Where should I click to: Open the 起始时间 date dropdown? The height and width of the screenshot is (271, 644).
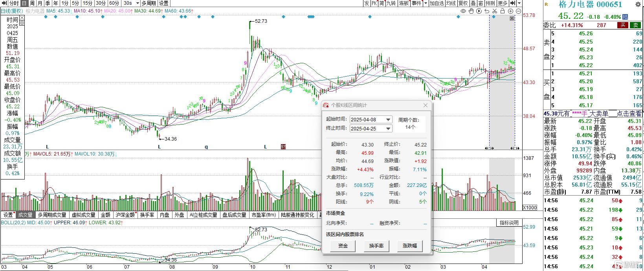point(388,120)
